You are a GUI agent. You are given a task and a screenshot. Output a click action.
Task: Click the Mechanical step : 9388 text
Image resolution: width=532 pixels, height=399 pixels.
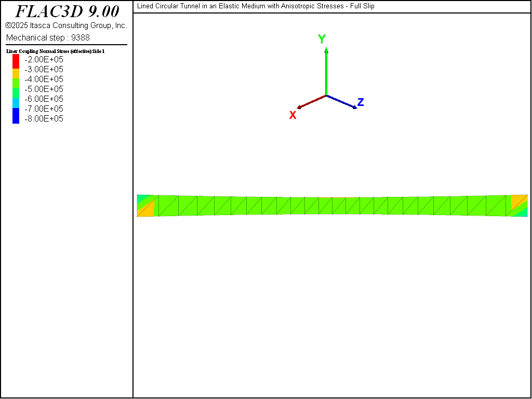click(48, 37)
